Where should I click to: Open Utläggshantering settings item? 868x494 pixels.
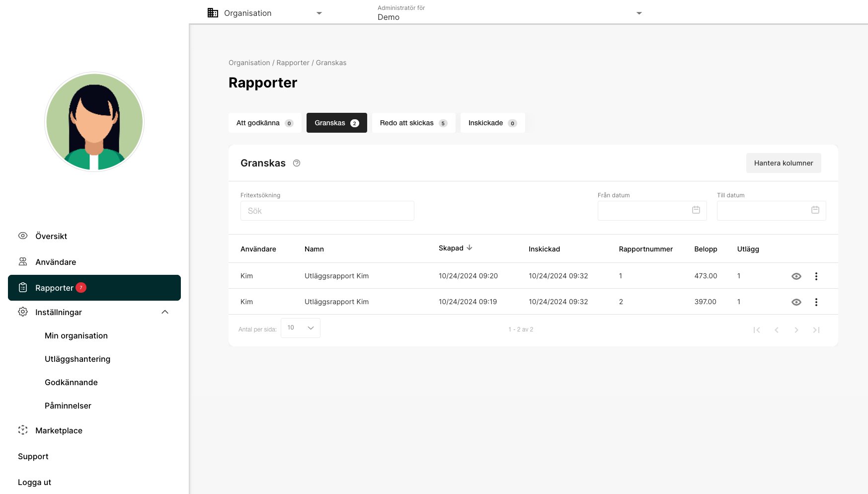pyautogui.click(x=78, y=359)
